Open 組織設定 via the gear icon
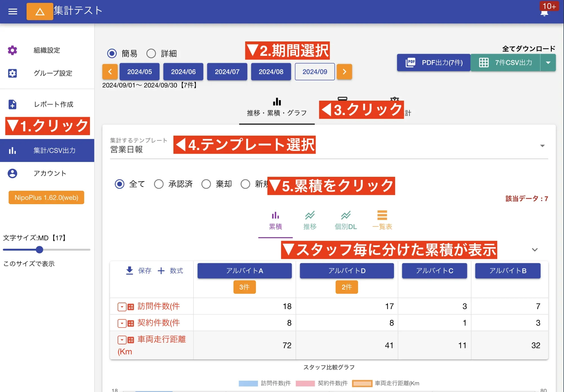The height and width of the screenshot is (392, 564). point(12,50)
